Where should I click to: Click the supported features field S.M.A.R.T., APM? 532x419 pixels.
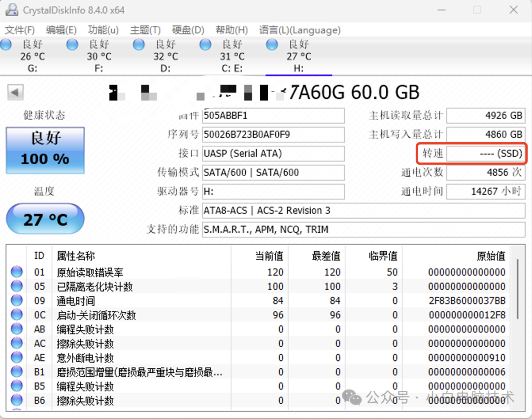(364, 229)
